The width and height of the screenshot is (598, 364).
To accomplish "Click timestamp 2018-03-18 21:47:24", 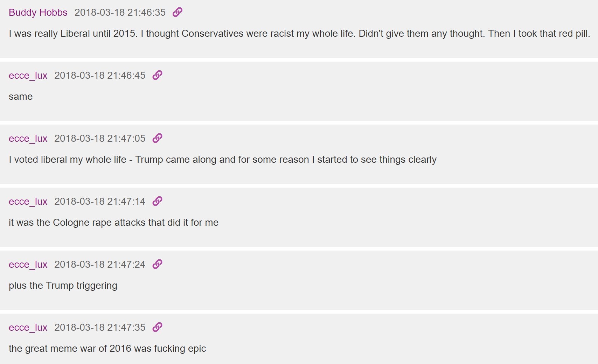I will 100,264.
